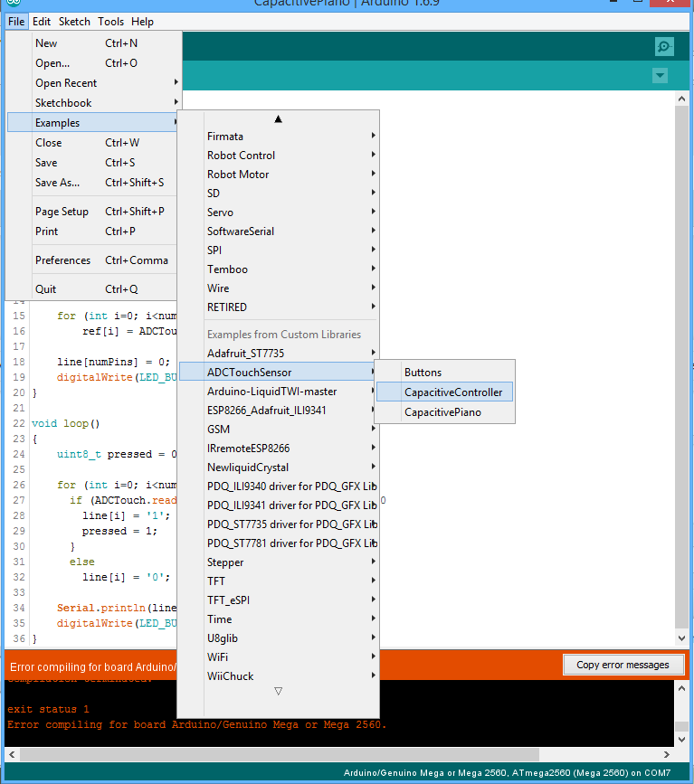Select PDQ_ILI9341 driver entry
694x784 pixels.
click(279, 505)
